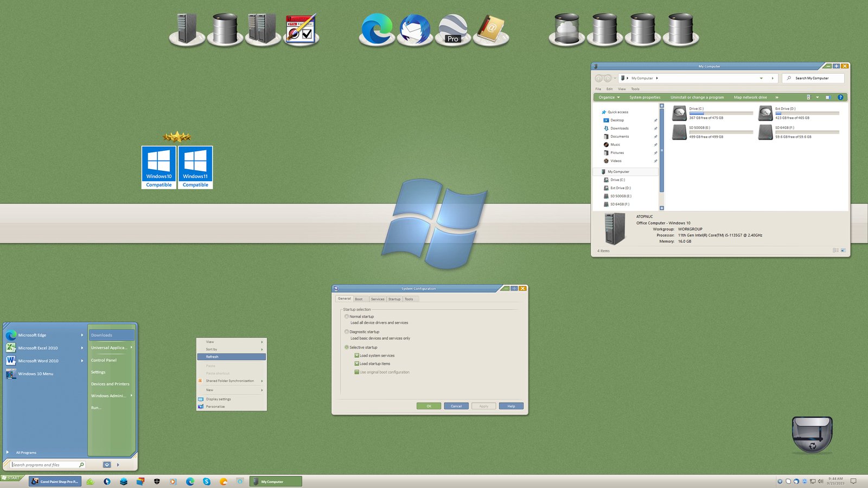Click the Windows 11 Compatible badge
This screenshot has width=868, height=488.
pyautogui.click(x=195, y=168)
